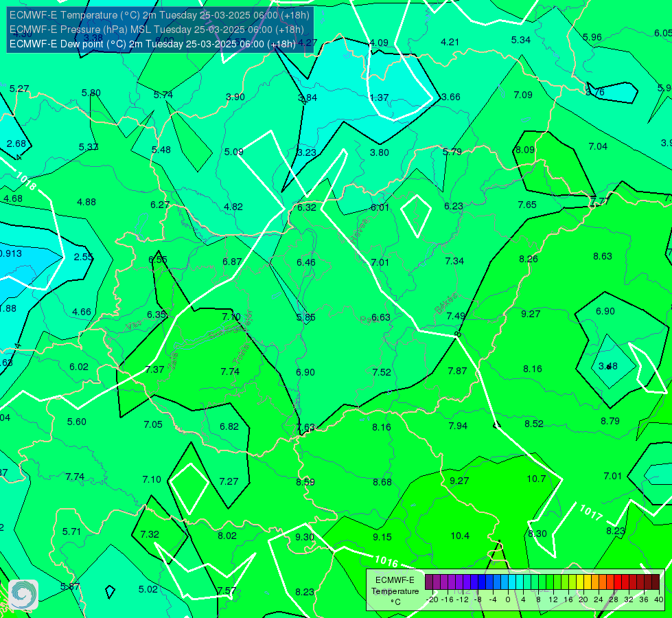Click the 8.68 temperature value
Image resolution: width=672 pixels, height=618 pixels.
382,482
